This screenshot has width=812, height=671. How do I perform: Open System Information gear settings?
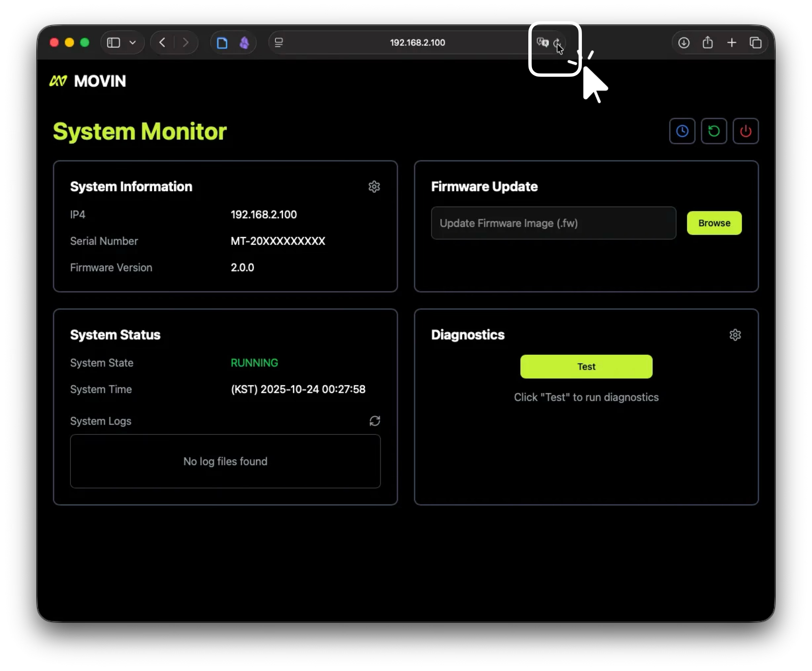374,187
